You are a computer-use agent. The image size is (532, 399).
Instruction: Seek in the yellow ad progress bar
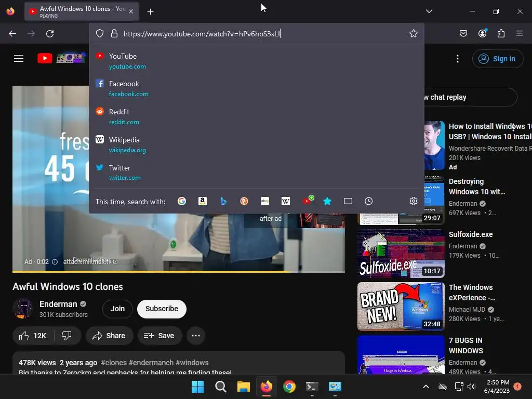(x=179, y=271)
